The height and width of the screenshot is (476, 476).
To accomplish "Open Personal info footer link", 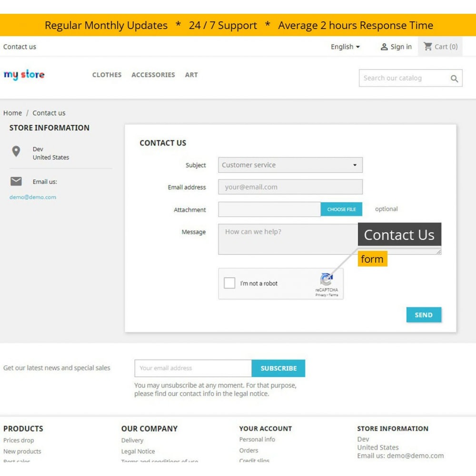I will (x=257, y=439).
